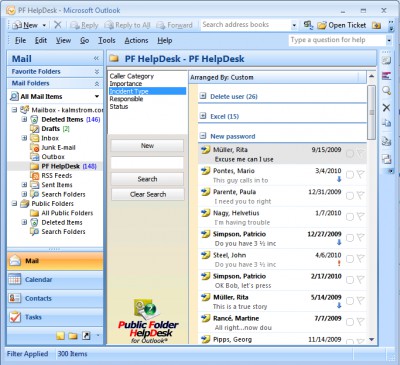Expand the Favorite Folders section
Image resolution: width=400 pixels, height=365 pixels.
coord(97,72)
